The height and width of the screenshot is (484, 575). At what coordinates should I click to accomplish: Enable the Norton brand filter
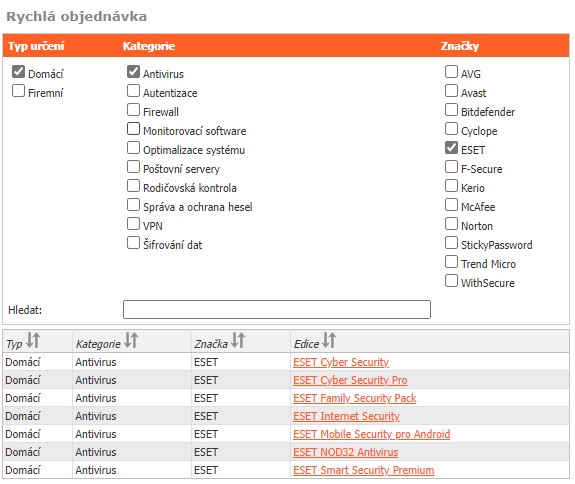pyautogui.click(x=451, y=224)
